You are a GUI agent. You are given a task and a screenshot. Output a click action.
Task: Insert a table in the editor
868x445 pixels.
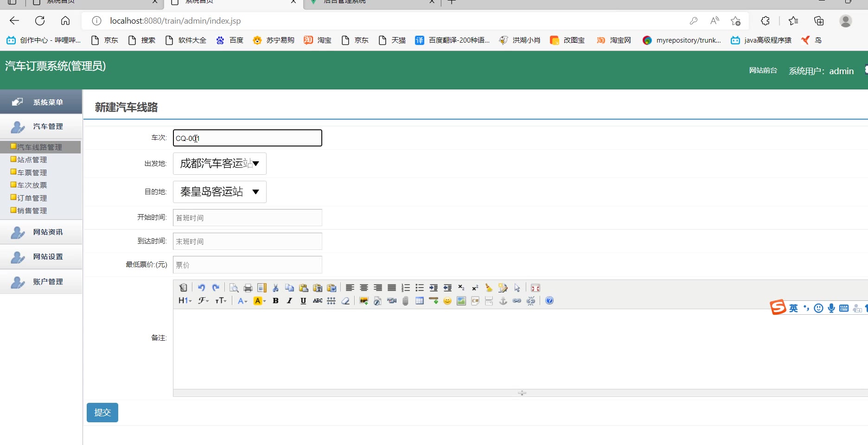tap(420, 301)
